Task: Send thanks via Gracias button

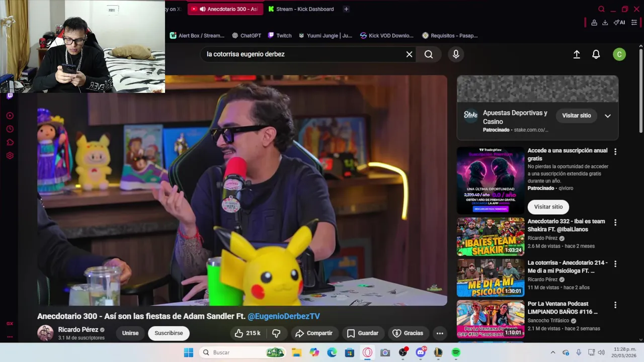Action: coord(408,333)
